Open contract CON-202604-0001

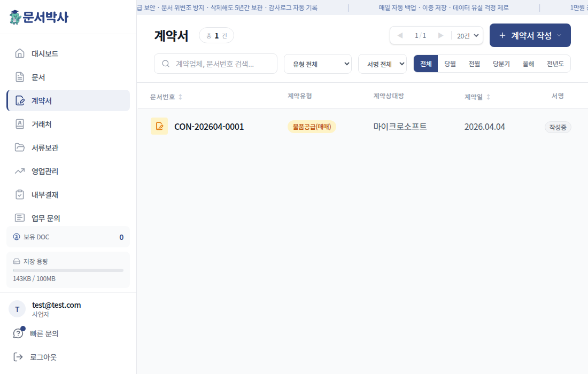[209, 126]
